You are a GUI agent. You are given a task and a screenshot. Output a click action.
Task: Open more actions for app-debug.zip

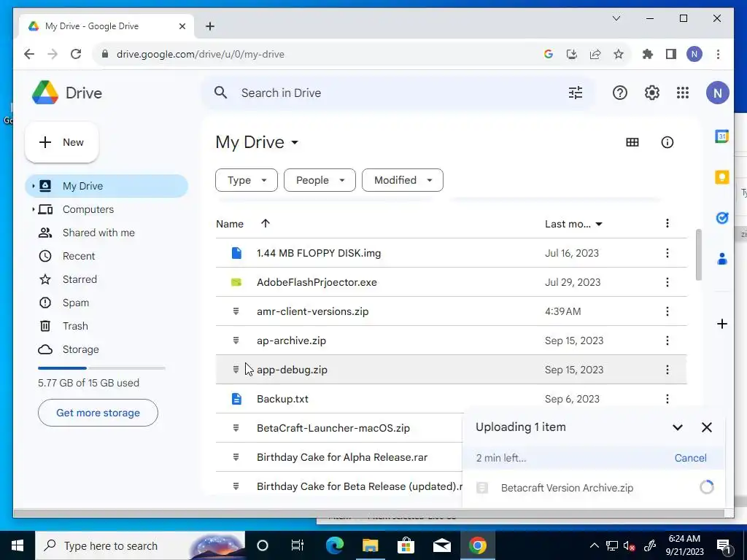(x=667, y=370)
